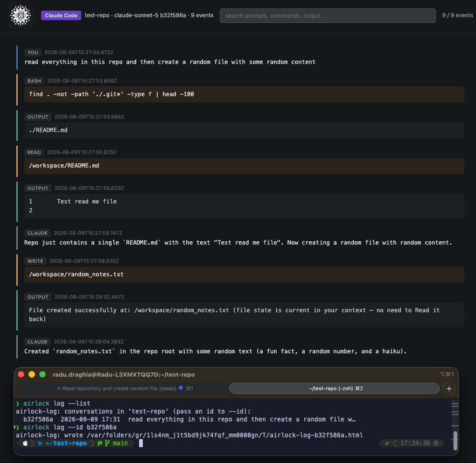Close the terminal window with red button
476x463 pixels.
(21, 374)
